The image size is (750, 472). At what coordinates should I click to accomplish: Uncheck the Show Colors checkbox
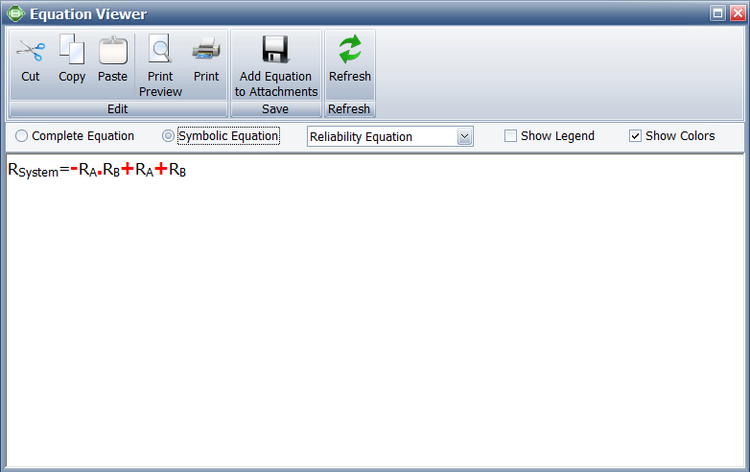(635, 136)
